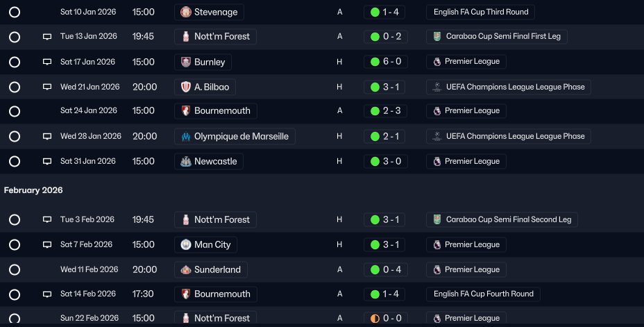Viewport: 644px width, 327px height.
Task: Select the radio circle for Man City fixture
Action: (x=15, y=245)
